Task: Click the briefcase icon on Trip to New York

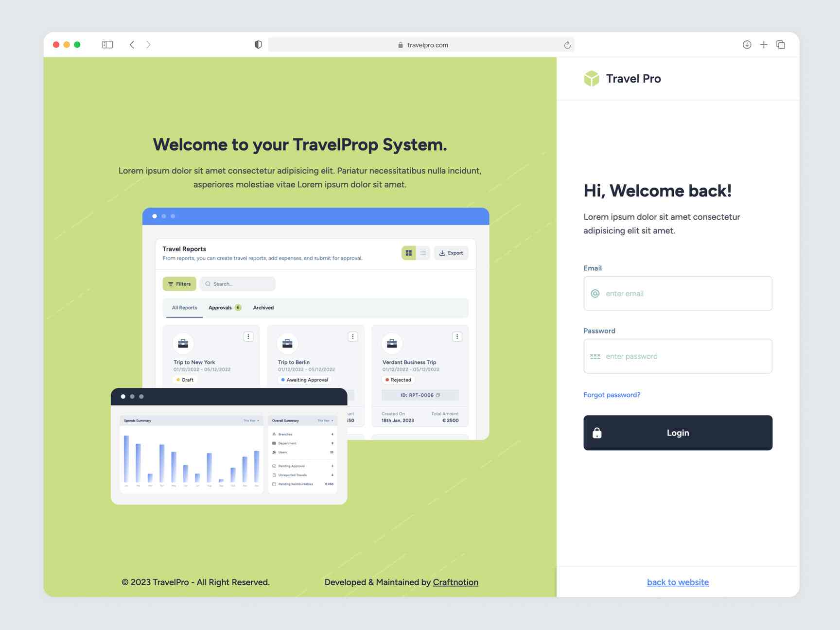Action: [x=182, y=344]
